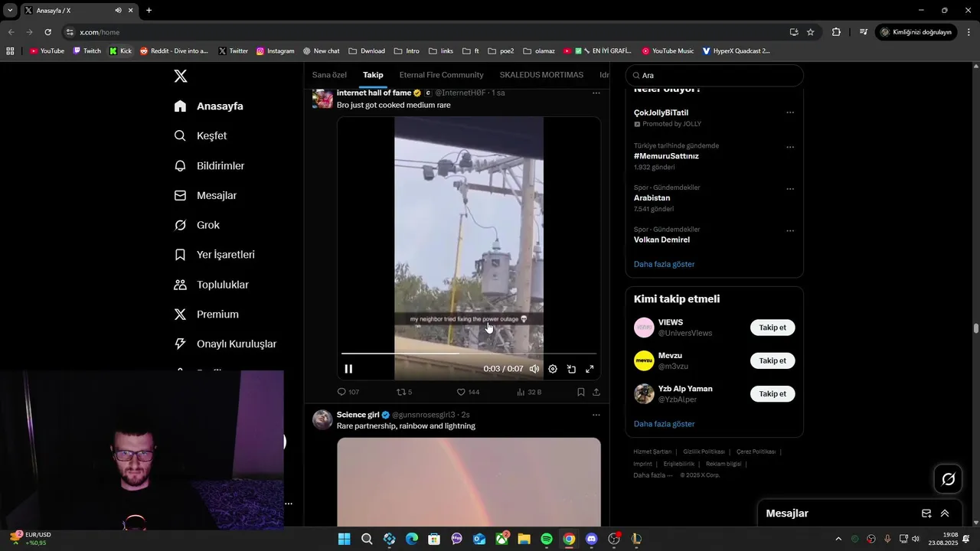Open YouTube Music bookmark
Screen dimensions: 980x551
point(668,51)
